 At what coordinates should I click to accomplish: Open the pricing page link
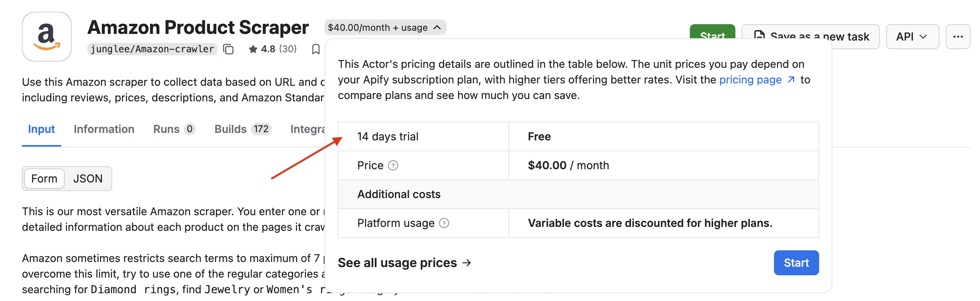pyautogui.click(x=750, y=80)
